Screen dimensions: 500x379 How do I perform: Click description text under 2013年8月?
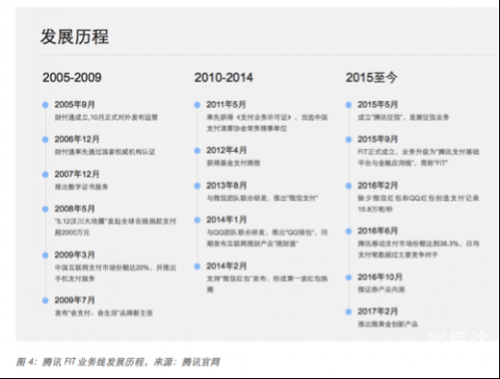coord(262,198)
